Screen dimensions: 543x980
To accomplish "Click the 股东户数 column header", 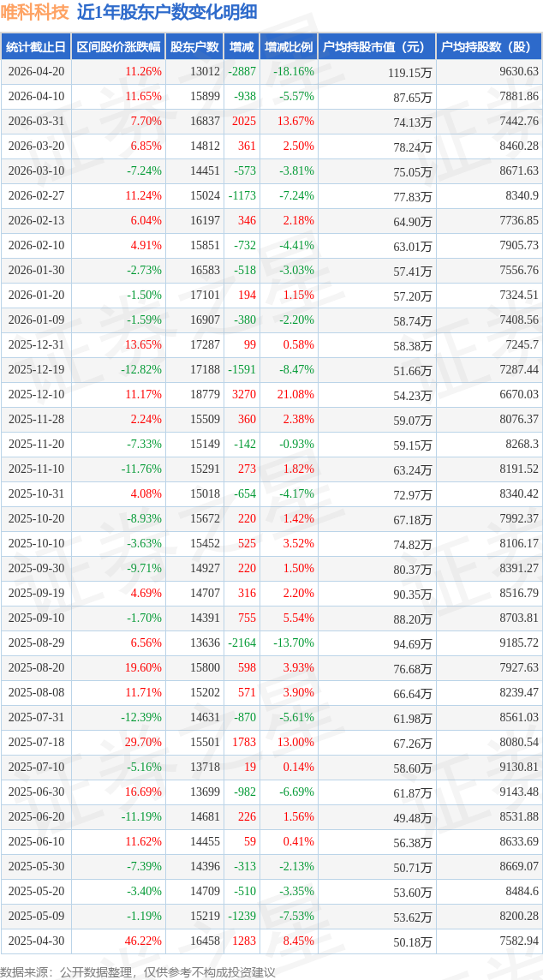I will coord(194,47).
